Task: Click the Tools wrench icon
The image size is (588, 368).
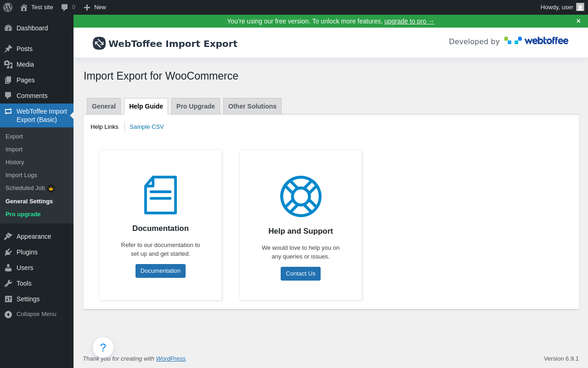Action: (8, 283)
